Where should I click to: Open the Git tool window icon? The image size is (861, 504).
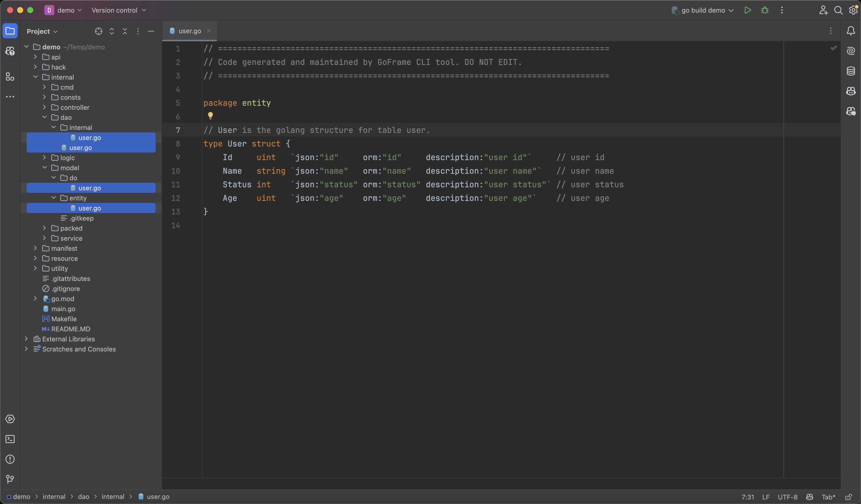10,479
